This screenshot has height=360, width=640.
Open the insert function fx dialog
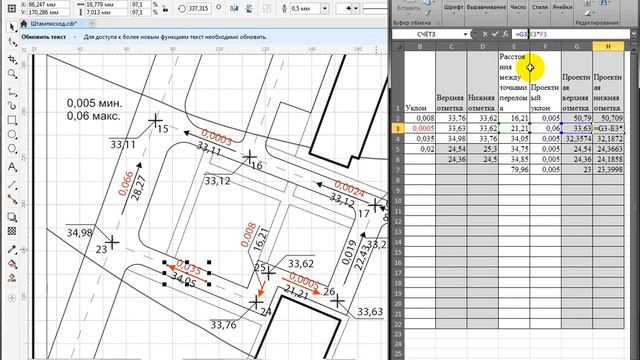coord(505,34)
